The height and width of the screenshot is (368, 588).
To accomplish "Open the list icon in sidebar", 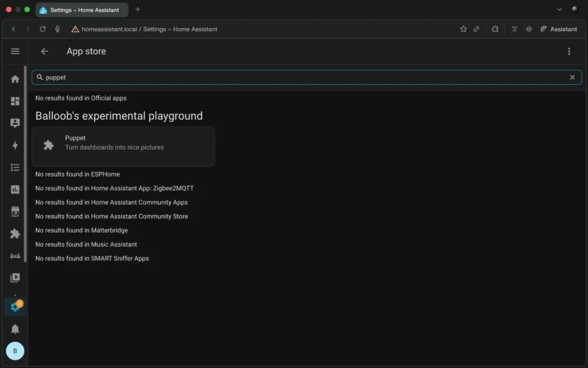I will (x=15, y=167).
